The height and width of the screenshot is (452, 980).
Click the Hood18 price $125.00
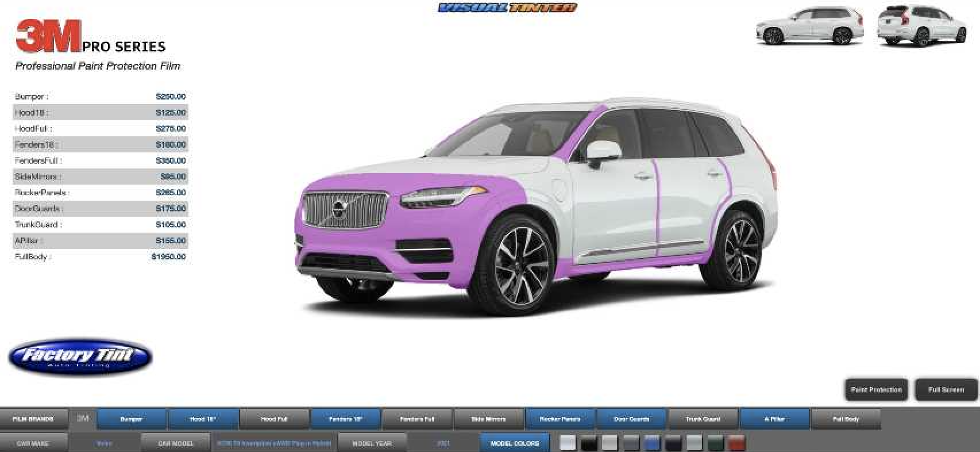coord(171,113)
